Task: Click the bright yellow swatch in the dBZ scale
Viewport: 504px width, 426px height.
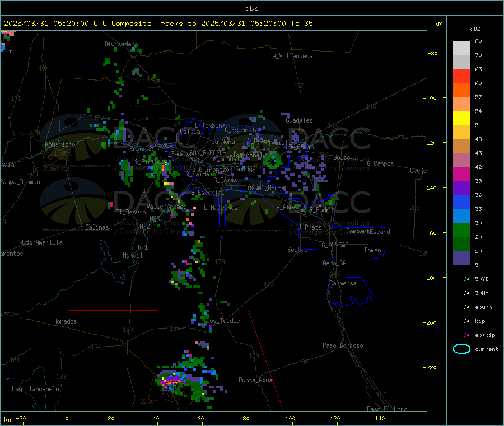Action: click(x=461, y=118)
